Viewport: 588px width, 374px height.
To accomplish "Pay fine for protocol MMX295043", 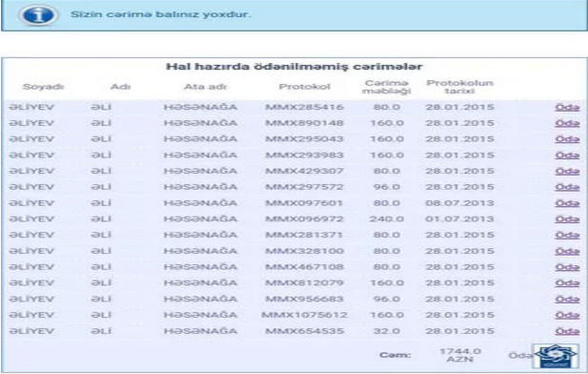I will click(x=567, y=139).
